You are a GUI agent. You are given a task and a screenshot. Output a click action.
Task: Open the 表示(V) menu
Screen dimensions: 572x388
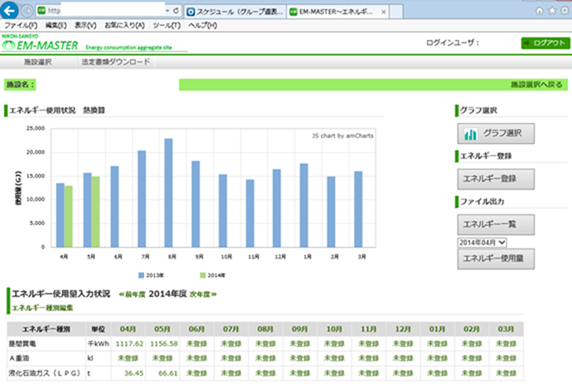point(85,26)
